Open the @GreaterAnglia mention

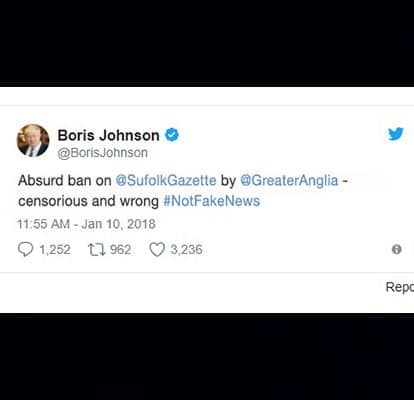(x=289, y=180)
